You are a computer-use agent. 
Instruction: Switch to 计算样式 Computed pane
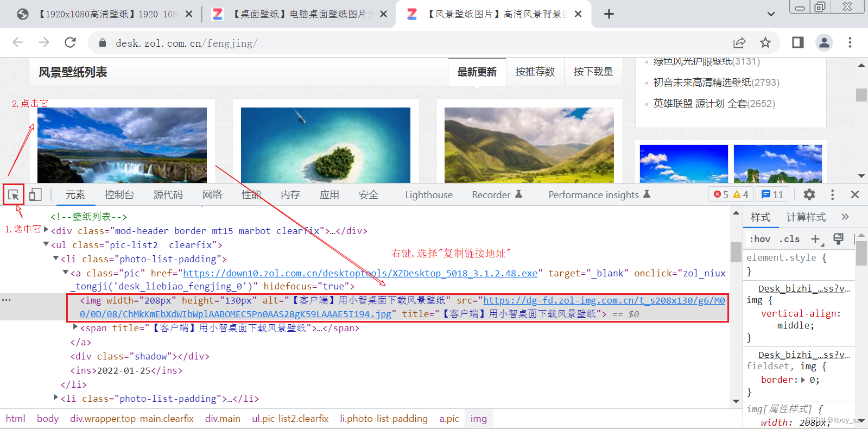point(806,217)
